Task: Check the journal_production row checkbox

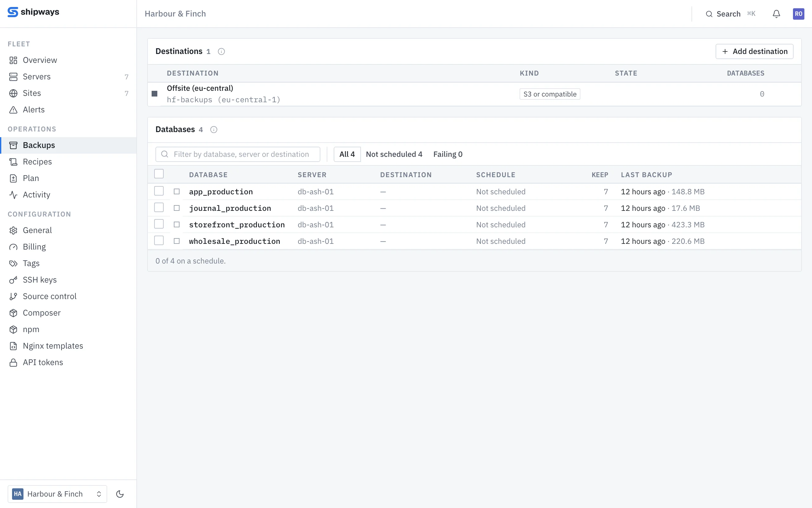Action: [159, 208]
